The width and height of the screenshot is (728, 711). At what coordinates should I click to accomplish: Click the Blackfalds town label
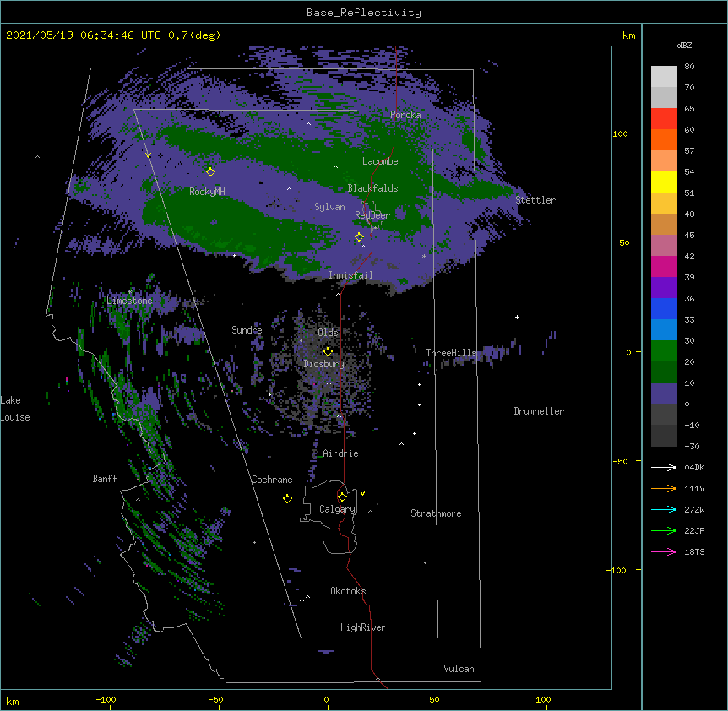click(x=372, y=188)
